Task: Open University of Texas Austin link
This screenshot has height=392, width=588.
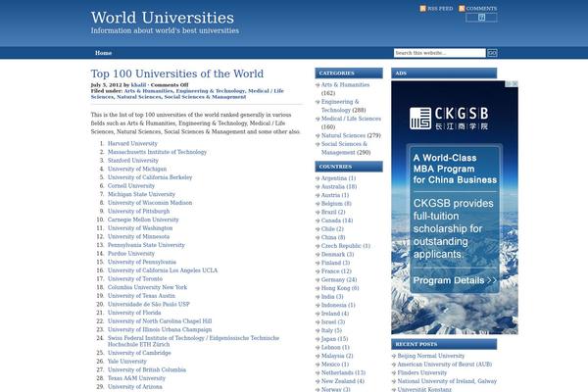Action: click(141, 296)
